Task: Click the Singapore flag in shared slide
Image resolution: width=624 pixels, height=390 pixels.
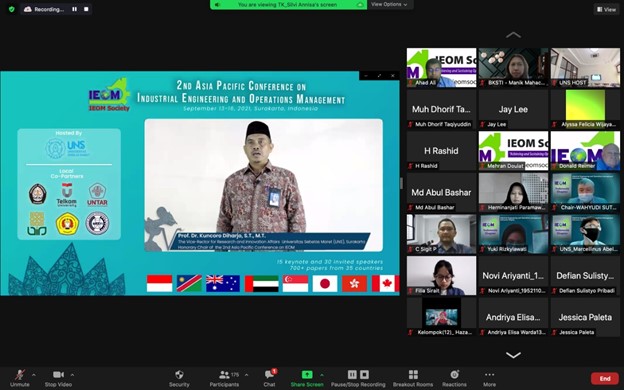Action: point(295,283)
